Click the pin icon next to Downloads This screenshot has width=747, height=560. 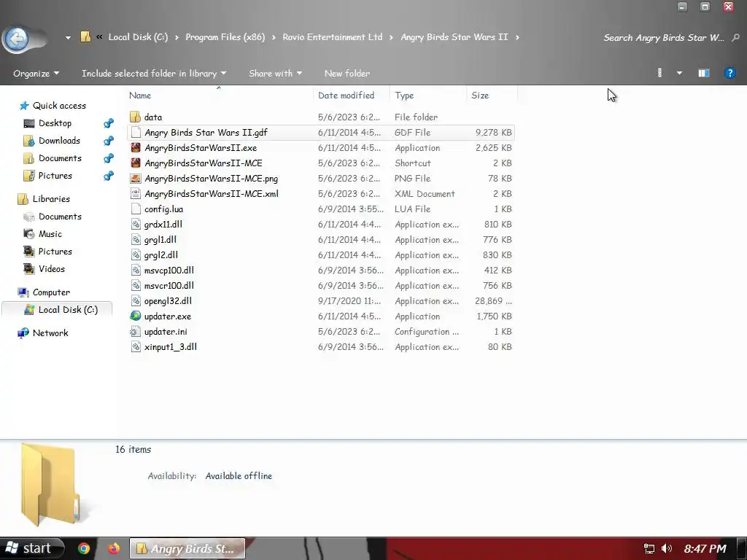[109, 141]
